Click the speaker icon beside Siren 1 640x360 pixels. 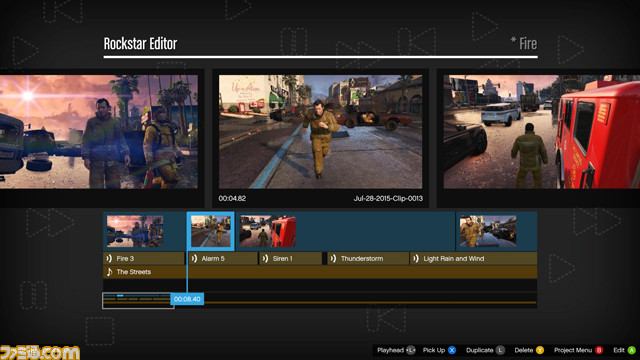pos(265,258)
